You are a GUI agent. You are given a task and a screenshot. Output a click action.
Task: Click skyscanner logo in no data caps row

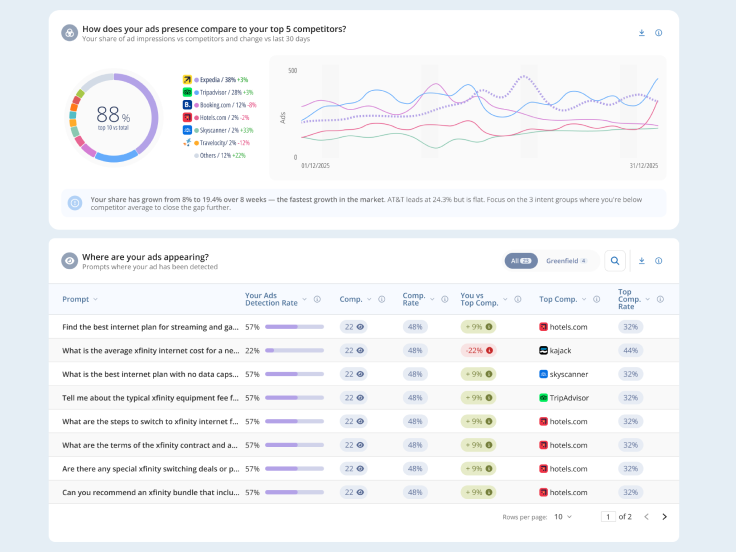click(543, 374)
